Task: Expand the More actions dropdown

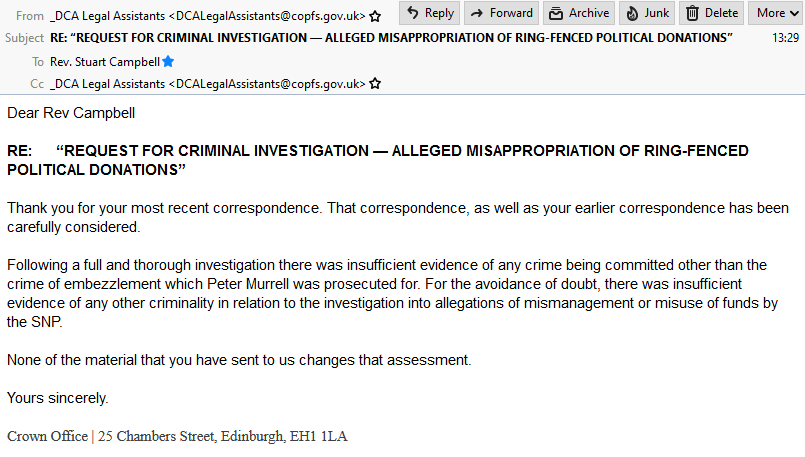Action: [x=777, y=13]
